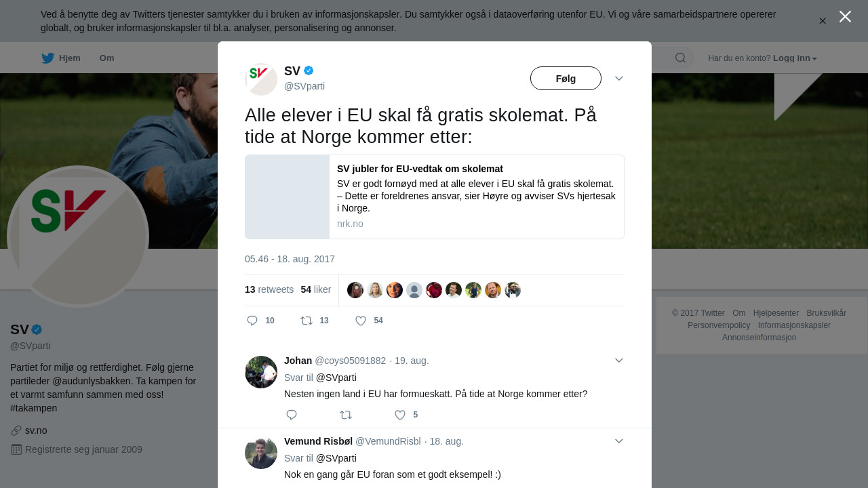Open the sv.no profile link
The image size is (868, 488).
36,430
